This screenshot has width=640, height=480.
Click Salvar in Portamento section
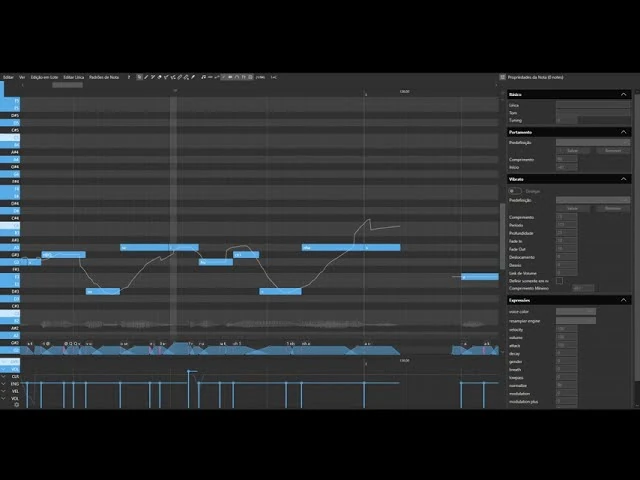(573, 151)
